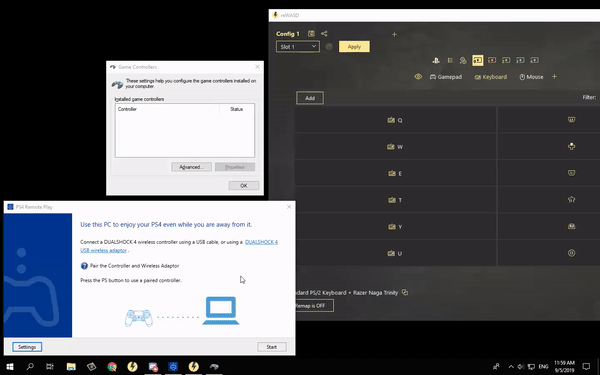Click the share config icon beside Config 1
Viewport: 600px width, 375px height.
click(324, 34)
